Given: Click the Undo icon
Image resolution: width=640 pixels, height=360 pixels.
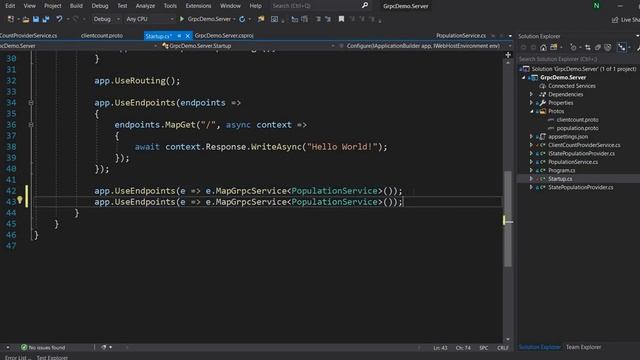Looking at the screenshot, I should (59, 19).
